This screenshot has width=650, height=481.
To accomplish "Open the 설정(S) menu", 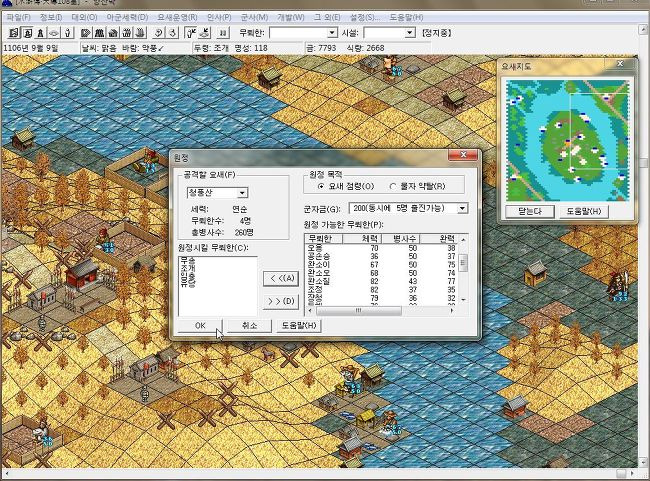I will [x=364, y=17].
